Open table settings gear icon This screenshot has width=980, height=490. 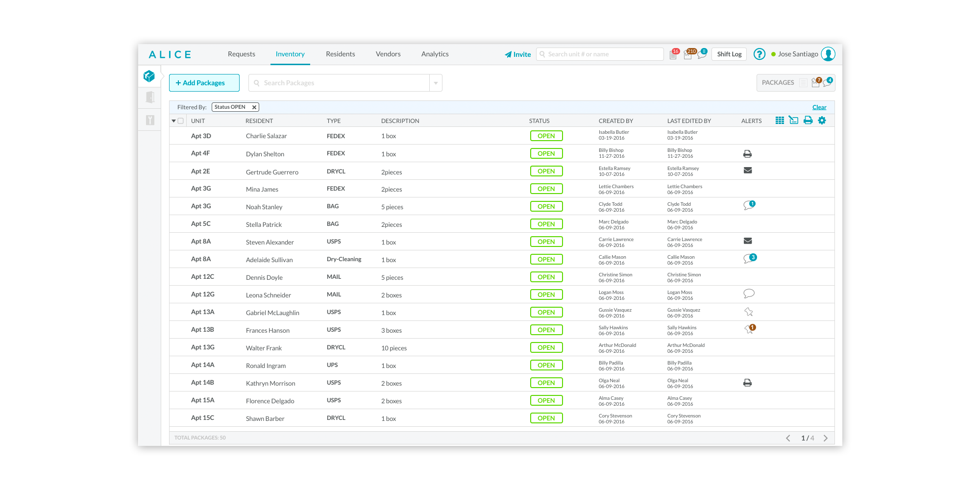[x=822, y=120]
